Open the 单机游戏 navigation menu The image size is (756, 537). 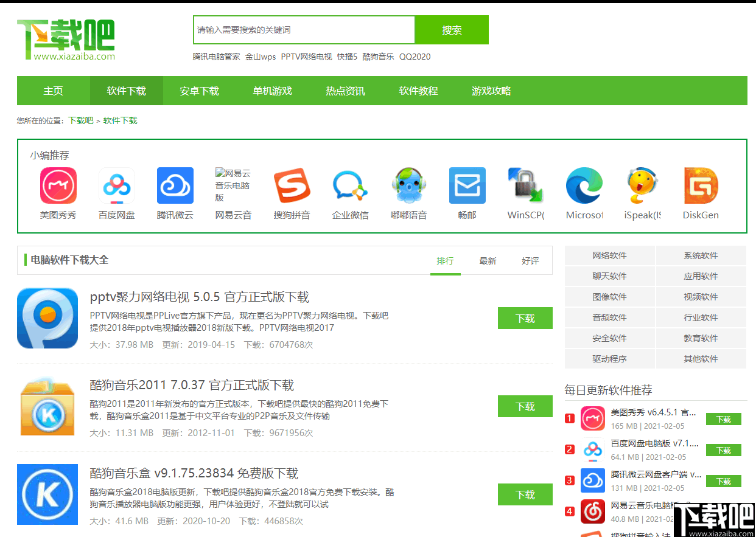click(x=272, y=91)
